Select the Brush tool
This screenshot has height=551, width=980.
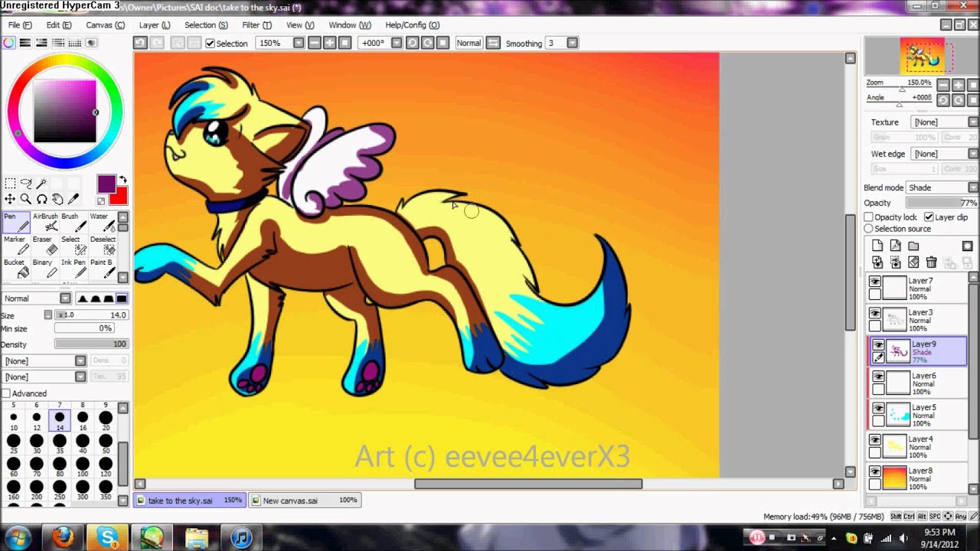73,223
